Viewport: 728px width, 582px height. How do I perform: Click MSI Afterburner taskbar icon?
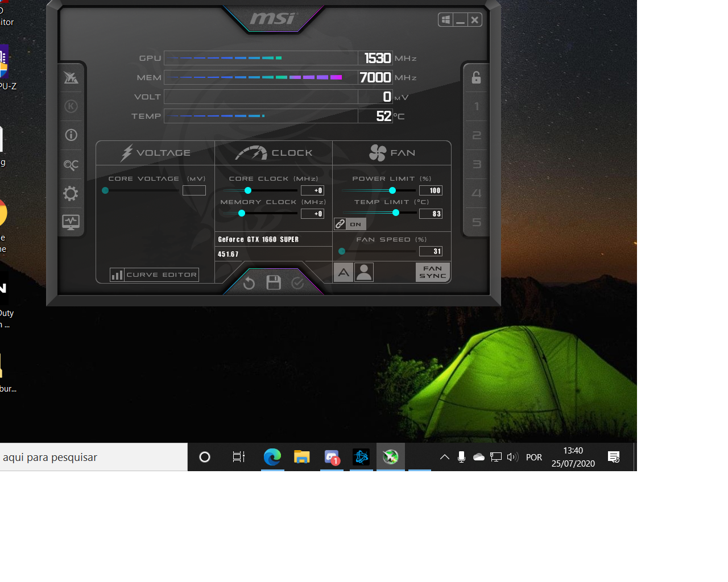tap(391, 457)
